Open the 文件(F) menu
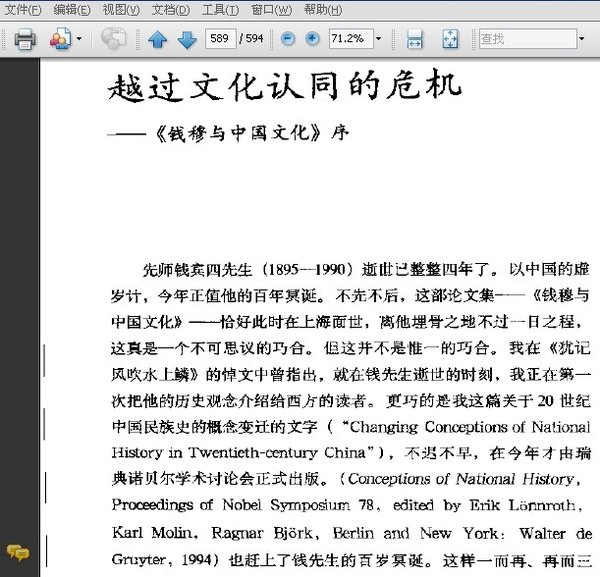 [x=23, y=9]
